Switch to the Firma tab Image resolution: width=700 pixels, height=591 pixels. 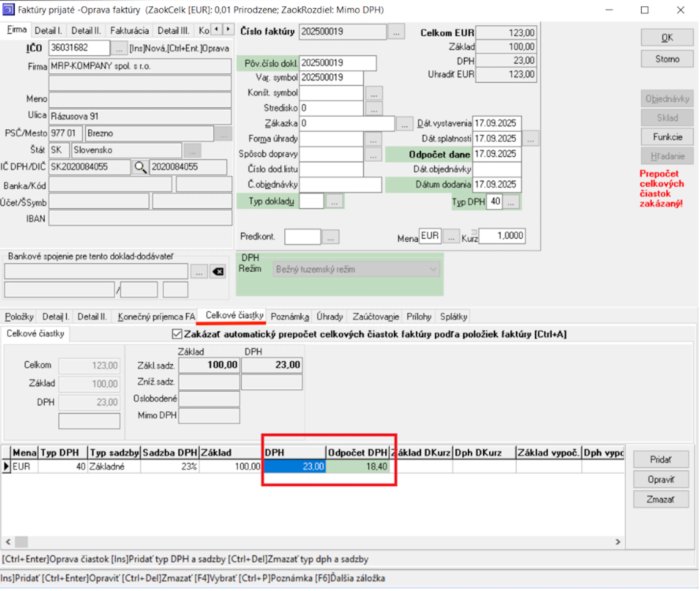tap(16, 30)
